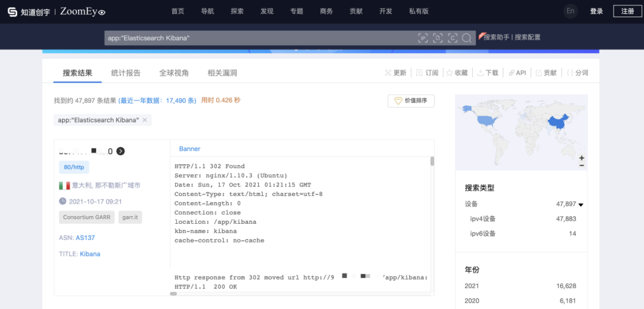The height and width of the screenshot is (309, 644).
Task: Open the 商务 menu
Action: 326,11
